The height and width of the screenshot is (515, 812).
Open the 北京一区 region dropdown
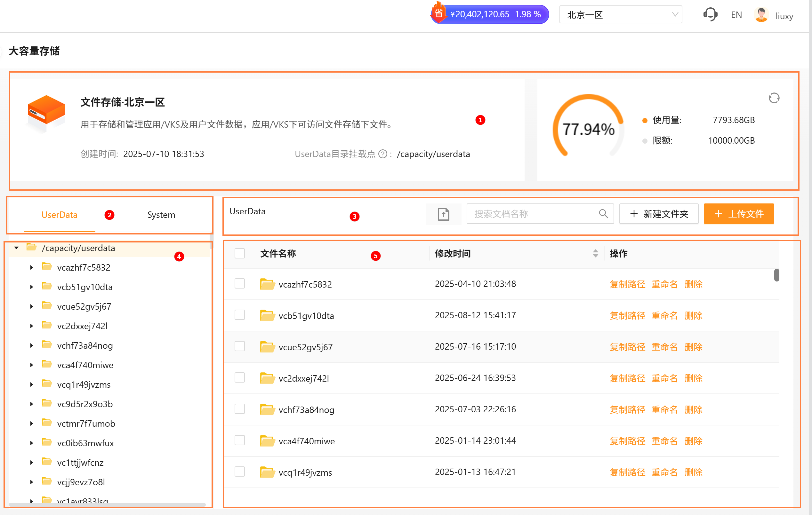click(x=620, y=15)
